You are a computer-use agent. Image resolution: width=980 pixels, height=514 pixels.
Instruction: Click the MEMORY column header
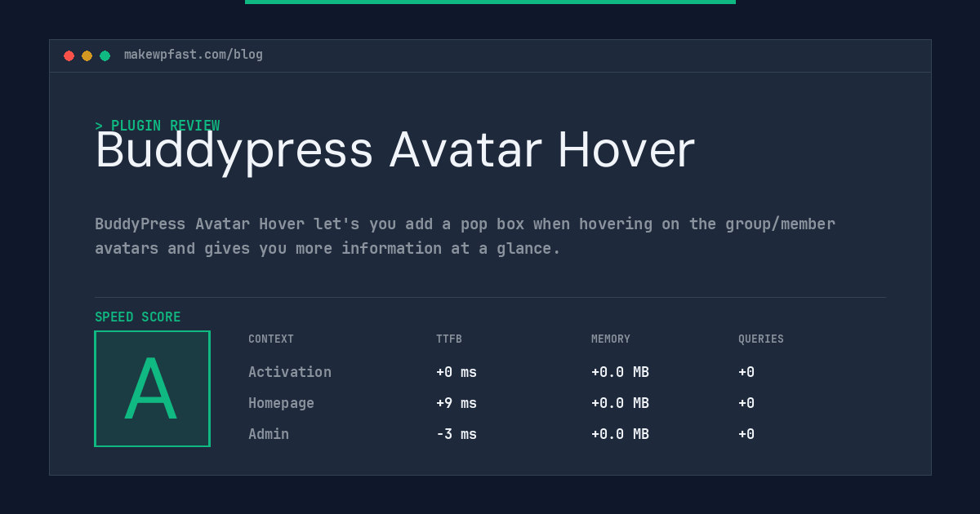tap(611, 339)
